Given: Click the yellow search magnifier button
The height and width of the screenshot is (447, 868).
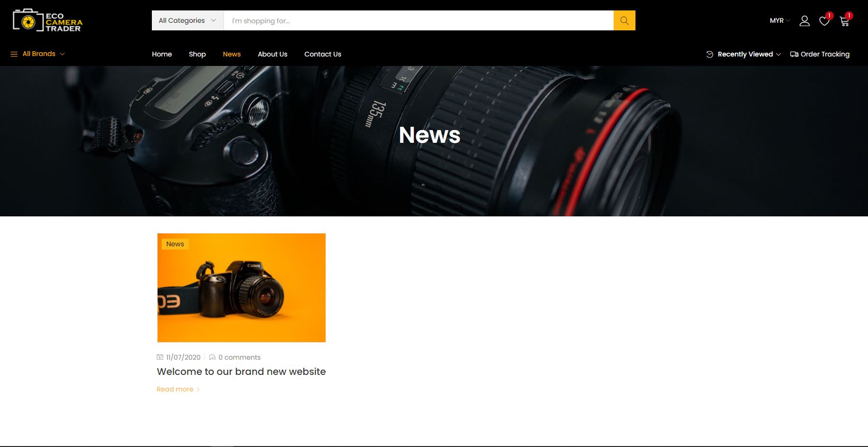Looking at the screenshot, I should [624, 20].
